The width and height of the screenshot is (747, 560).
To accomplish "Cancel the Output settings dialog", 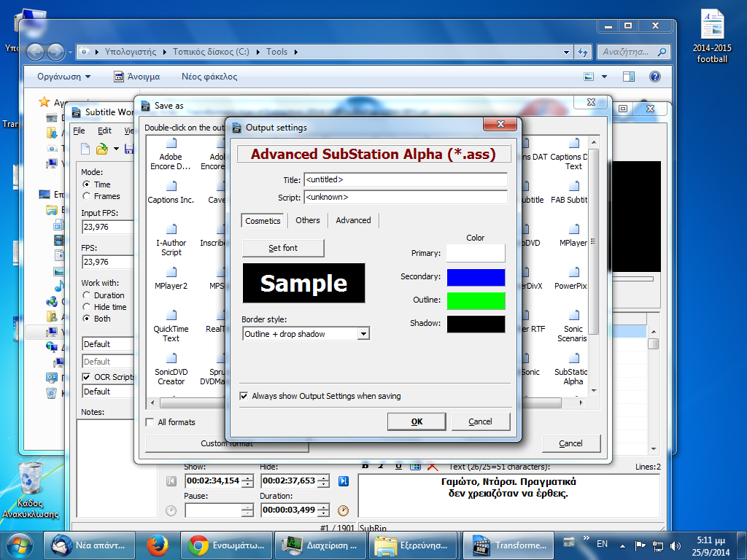I will 480,422.
